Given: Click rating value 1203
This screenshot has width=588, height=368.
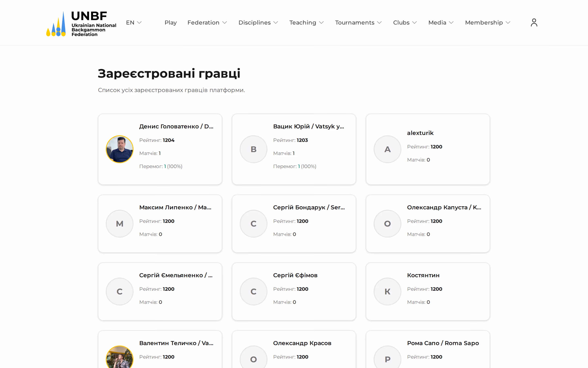Looking at the screenshot, I should point(302,140).
